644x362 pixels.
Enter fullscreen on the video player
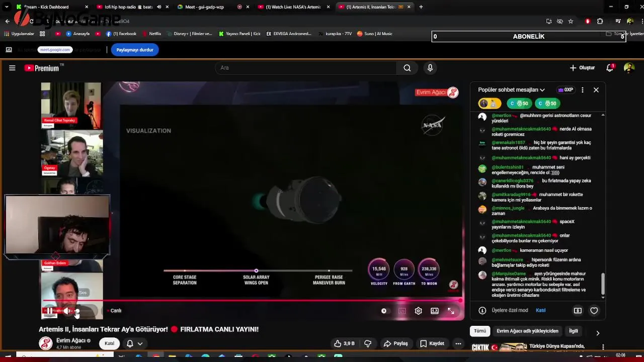[451, 311]
